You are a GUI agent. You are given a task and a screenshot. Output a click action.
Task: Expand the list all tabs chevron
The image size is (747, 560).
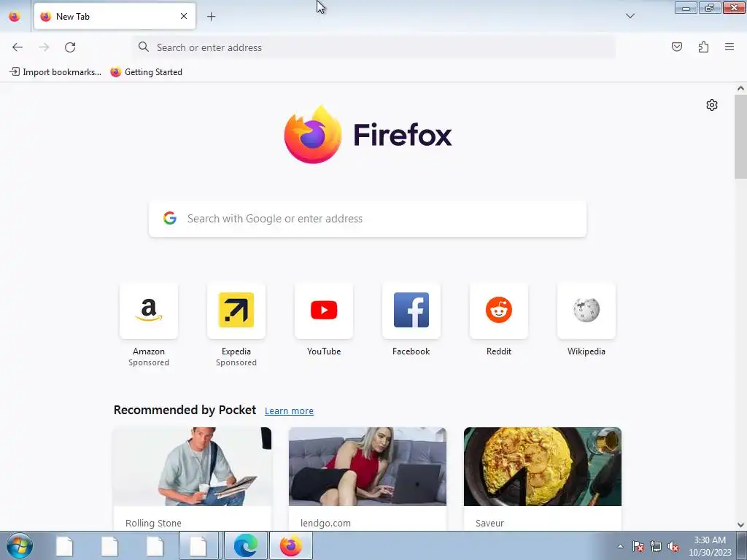tap(630, 16)
